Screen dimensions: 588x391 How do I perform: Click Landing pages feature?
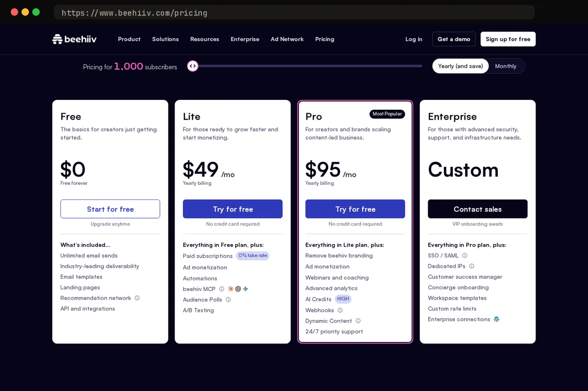[x=80, y=287]
